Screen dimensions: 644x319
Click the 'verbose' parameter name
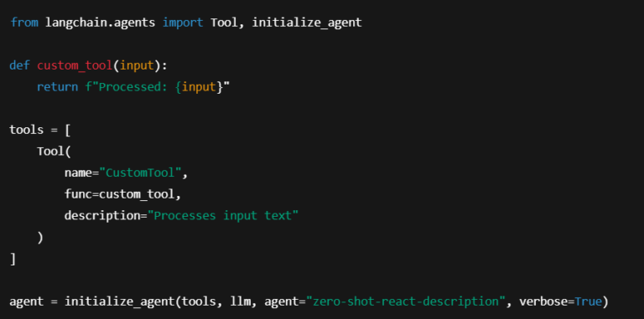pyautogui.click(x=543, y=301)
